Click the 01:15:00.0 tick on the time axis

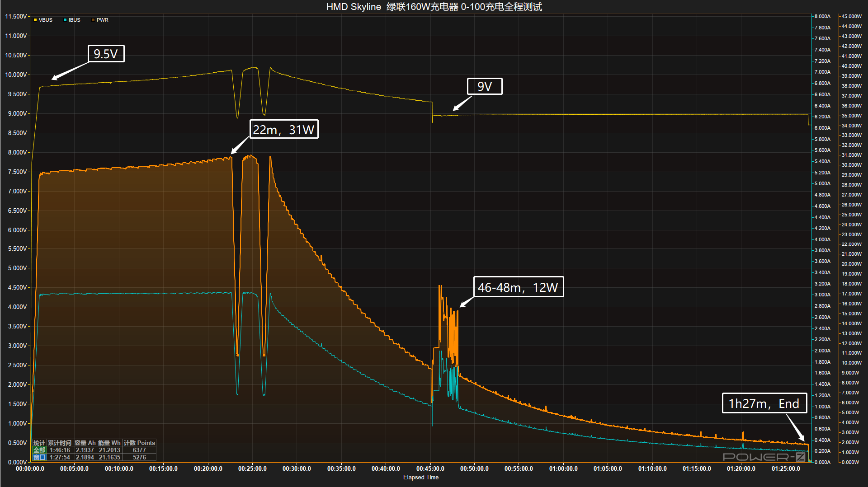tap(697, 468)
